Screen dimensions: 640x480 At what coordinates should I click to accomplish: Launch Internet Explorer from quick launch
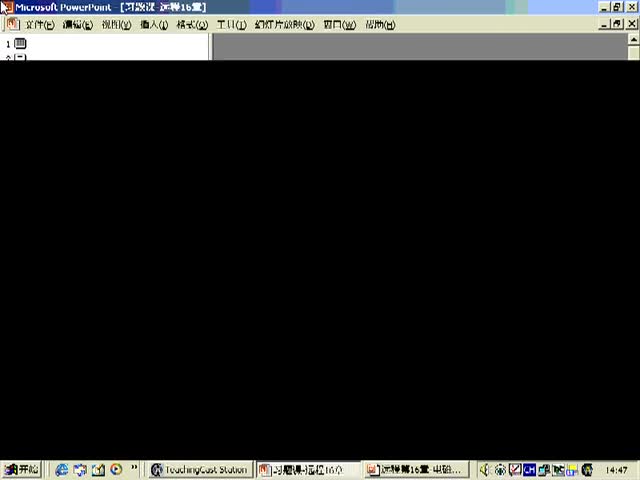(61, 470)
